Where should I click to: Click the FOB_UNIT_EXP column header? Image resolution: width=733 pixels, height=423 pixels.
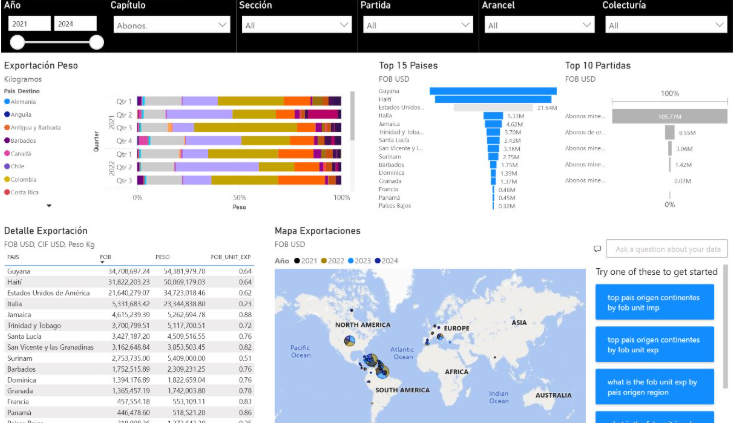click(231, 257)
